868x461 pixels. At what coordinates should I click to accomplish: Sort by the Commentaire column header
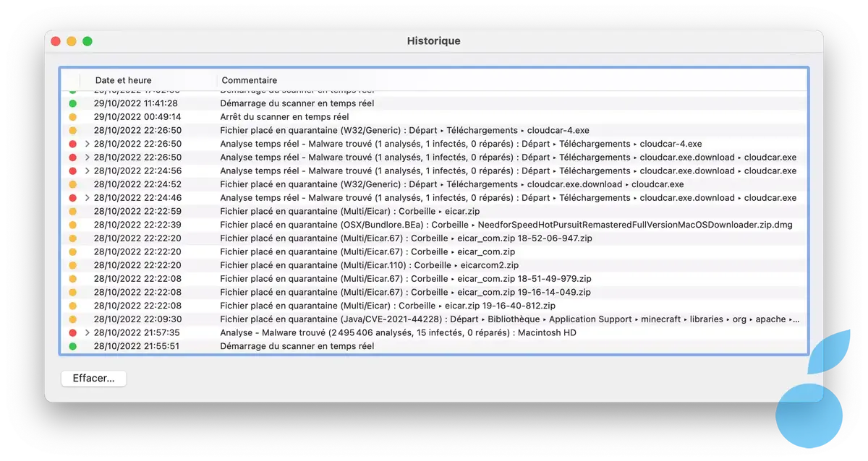[250, 80]
